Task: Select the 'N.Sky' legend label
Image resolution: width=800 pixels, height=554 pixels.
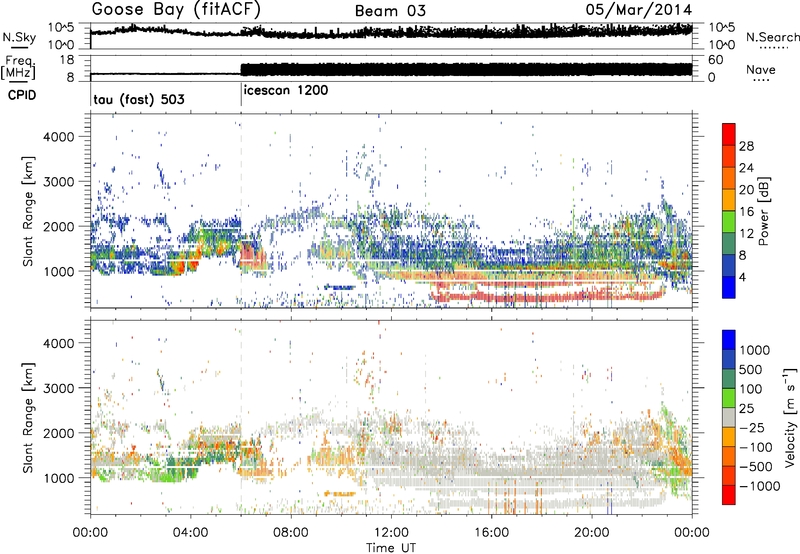Action: [x=19, y=37]
